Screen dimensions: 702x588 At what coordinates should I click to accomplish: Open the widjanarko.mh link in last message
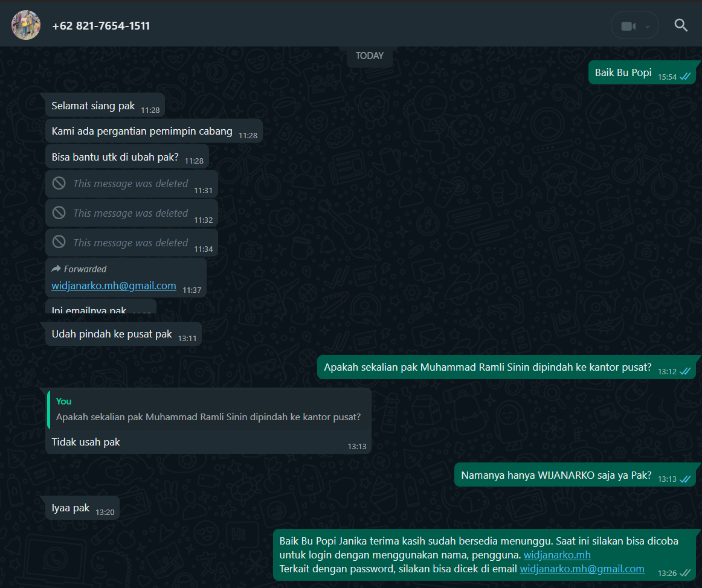click(557, 555)
